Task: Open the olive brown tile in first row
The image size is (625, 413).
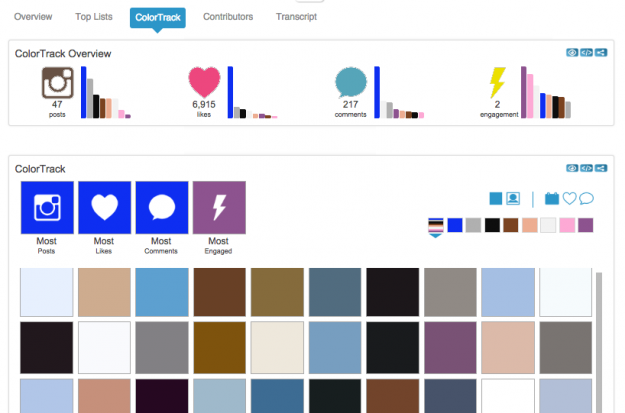Action: 277,292
